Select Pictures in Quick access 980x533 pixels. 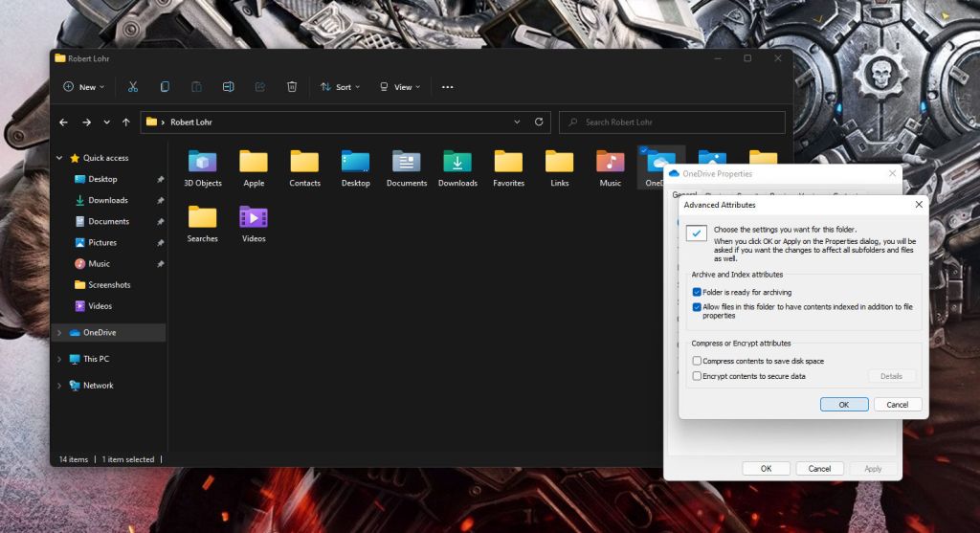102,243
